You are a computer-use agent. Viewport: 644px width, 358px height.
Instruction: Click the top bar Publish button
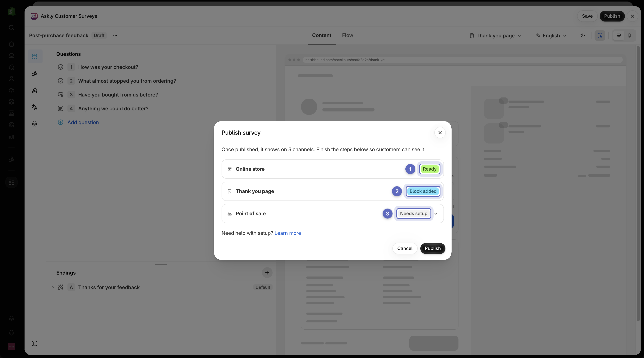pyautogui.click(x=612, y=16)
